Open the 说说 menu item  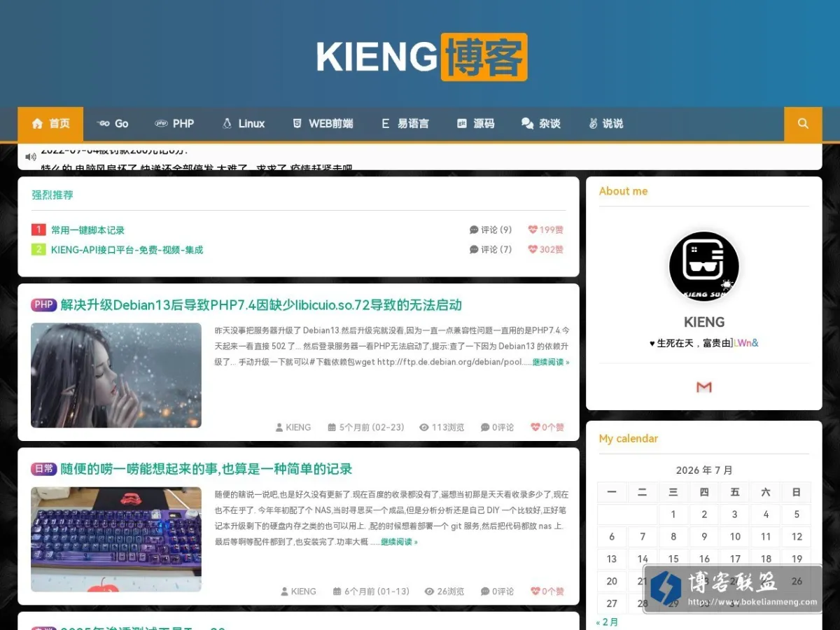tap(605, 124)
